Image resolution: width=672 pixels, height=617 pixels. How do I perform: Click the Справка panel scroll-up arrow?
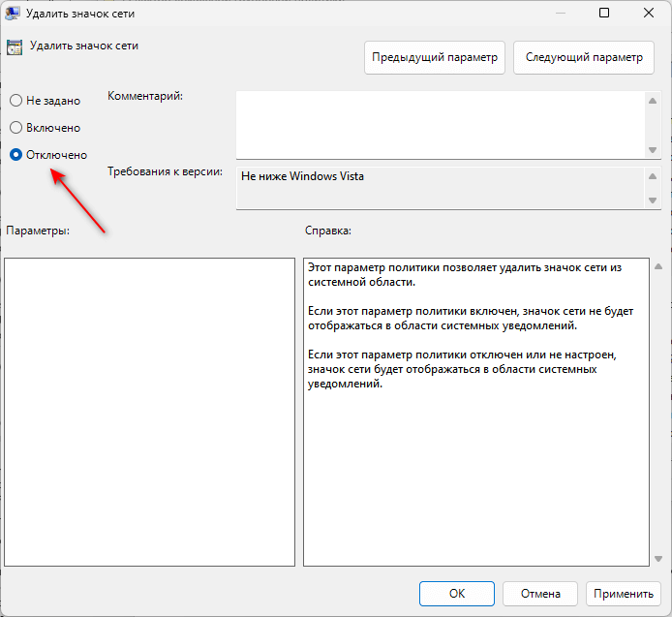[x=658, y=266]
